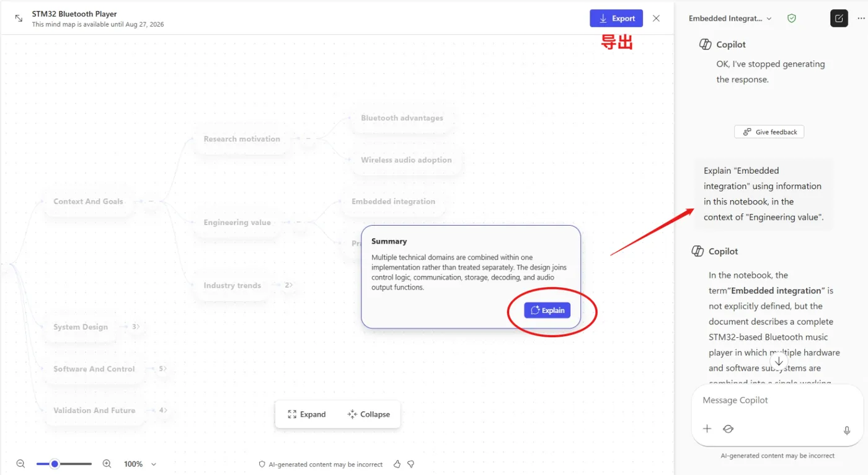The width and height of the screenshot is (868, 475).
Task: Open the Embedded Integration chat title dropdown
Action: [x=730, y=19]
